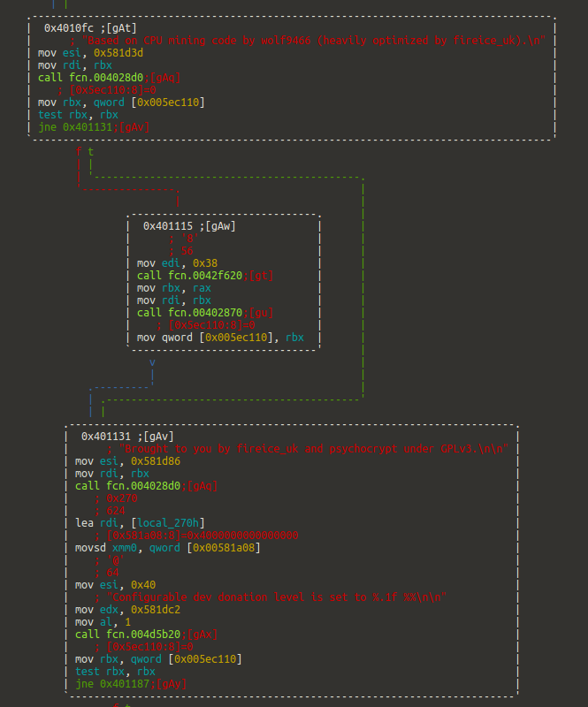Viewport: 588px width, 707px height.
Task: Open the 0x401115 node header
Action: pyautogui.click(x=189, y=226)
